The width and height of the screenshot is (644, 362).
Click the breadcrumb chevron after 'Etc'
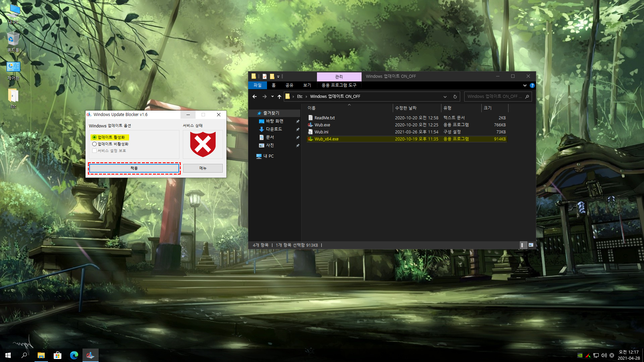point(306,97)
